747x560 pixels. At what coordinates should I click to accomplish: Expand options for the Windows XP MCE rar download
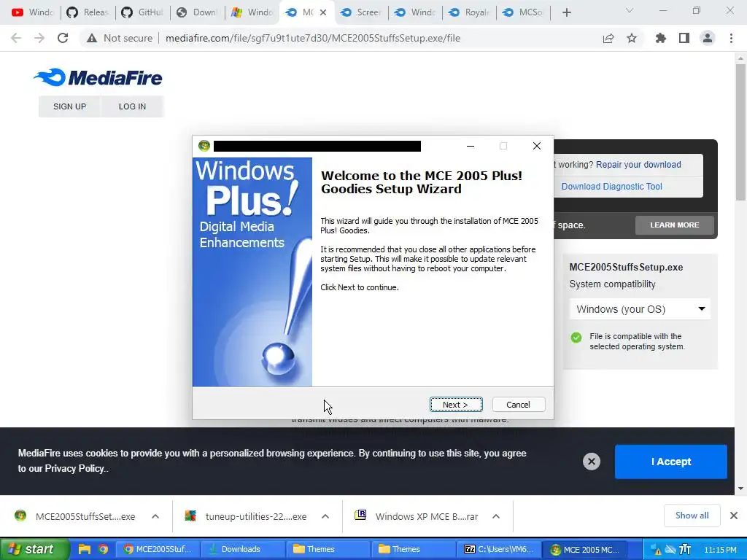[x=496, y=516]
